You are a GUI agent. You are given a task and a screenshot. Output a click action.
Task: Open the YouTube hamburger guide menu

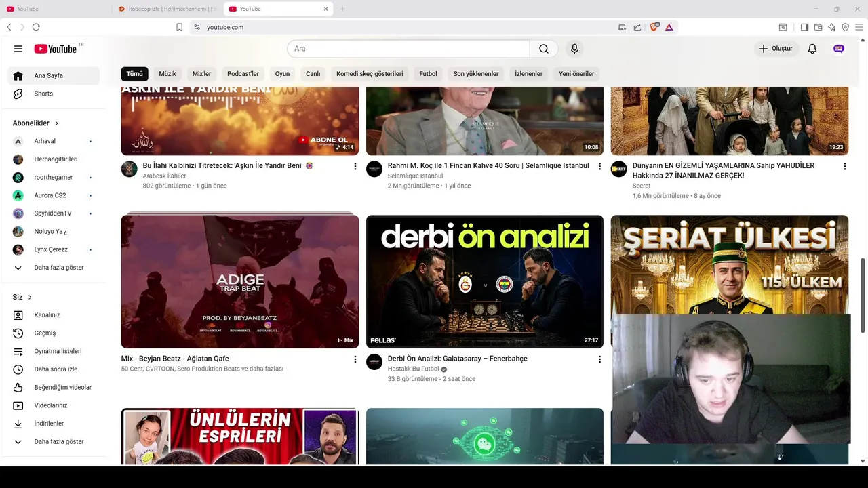point(18,49)
